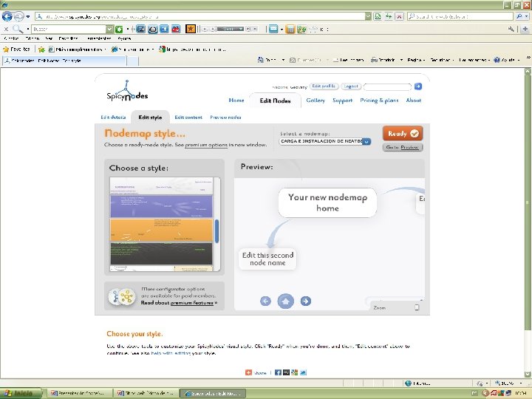Open a new blank browser tab

click(133, 61)
